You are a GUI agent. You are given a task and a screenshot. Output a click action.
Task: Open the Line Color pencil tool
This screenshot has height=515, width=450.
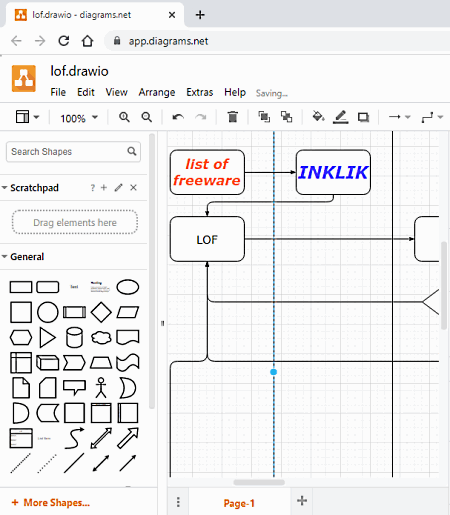pos(340,117)
